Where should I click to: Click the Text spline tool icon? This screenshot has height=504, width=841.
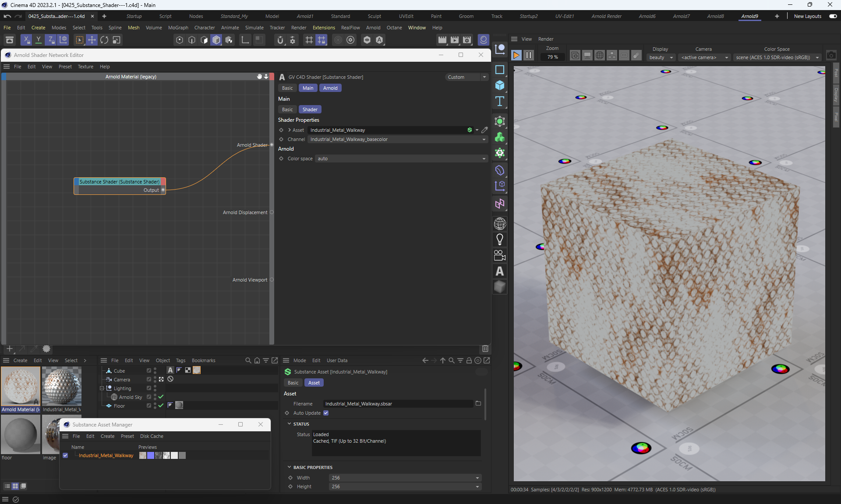(x=500, y=101)
